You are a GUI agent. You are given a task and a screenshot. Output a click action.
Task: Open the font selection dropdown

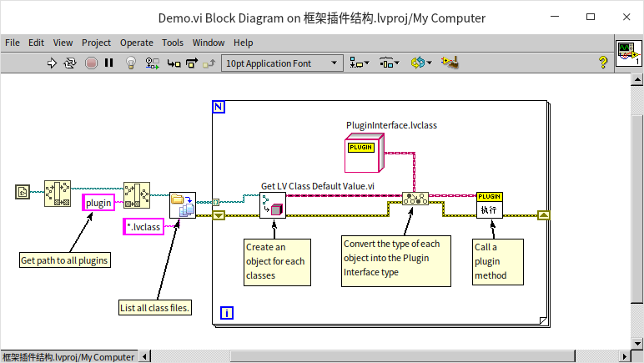283,63
